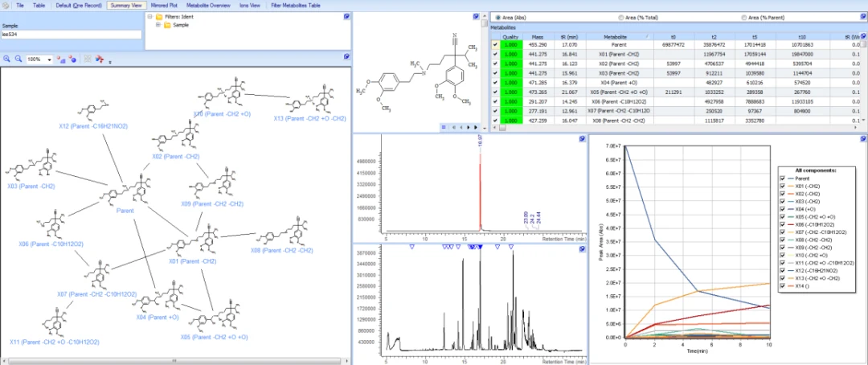Click the pin icon of the Filters panel

[346, 17]
